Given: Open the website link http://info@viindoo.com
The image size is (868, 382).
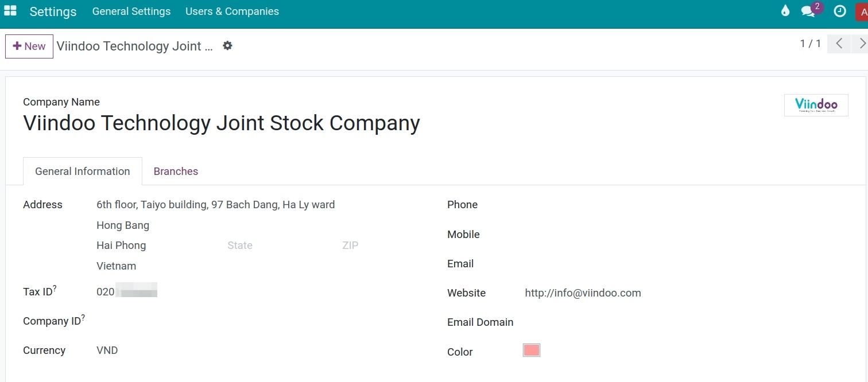Looking at the screenshot, I should [x=583, y=293].
